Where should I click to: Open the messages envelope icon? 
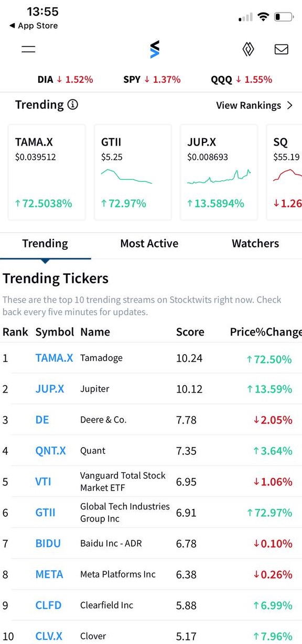click(282, 49)
